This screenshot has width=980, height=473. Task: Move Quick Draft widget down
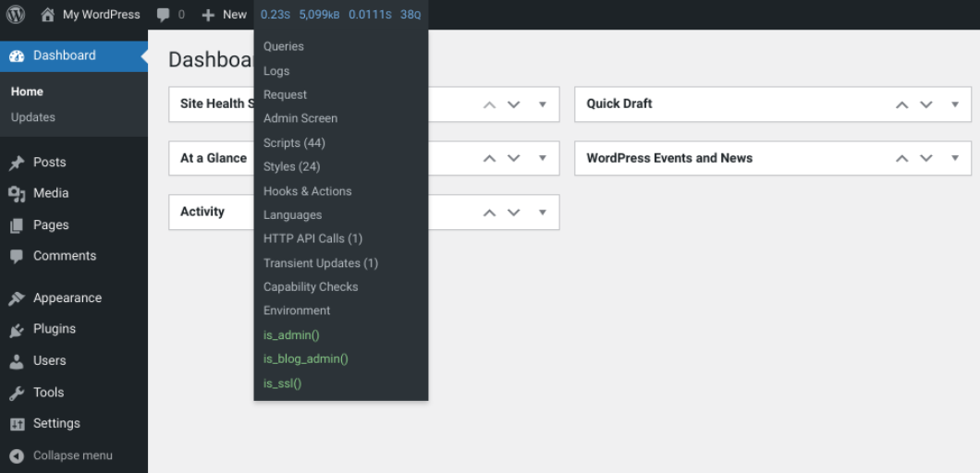click(x=926, y=104)
